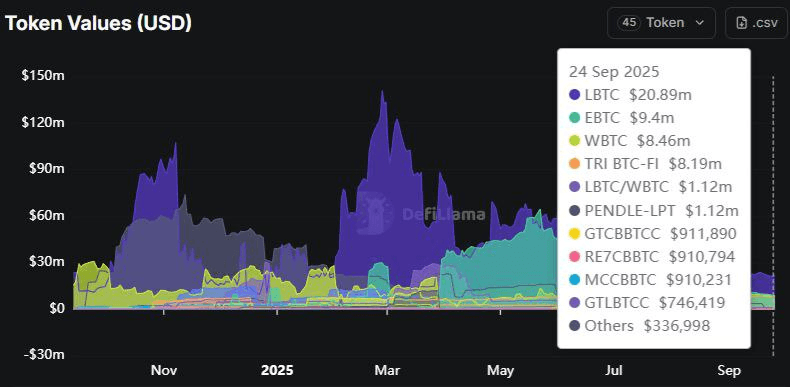The image size is (790, 387).
Task: Open the 45 Token dropdown
Action: (661, 23)
